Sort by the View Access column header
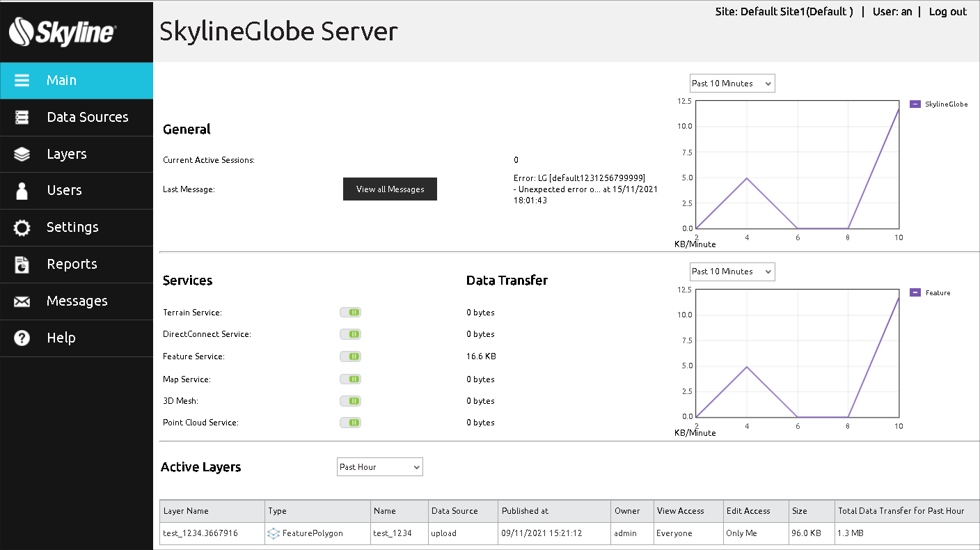This screenshot has width=980, height=550. coord(688,511)
